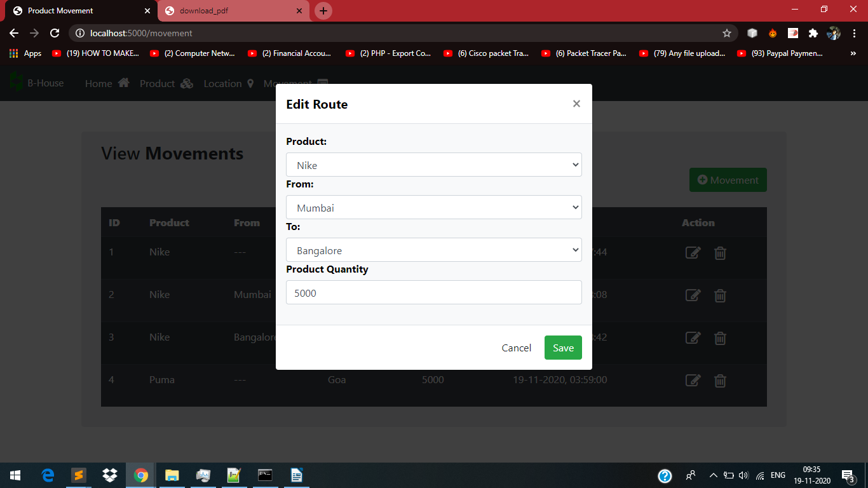Click the Chrome icon on the taskbar

pyautogui.click(x=140, y=475)
